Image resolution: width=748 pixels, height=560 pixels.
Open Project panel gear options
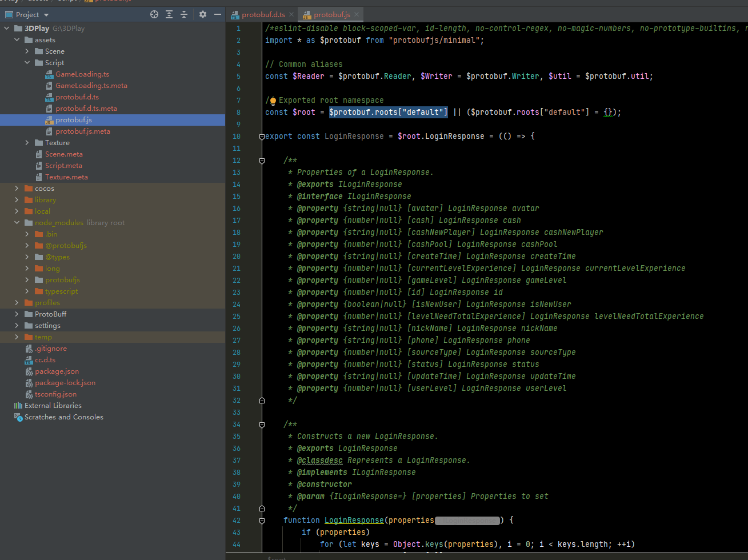[x=203, y=14]
